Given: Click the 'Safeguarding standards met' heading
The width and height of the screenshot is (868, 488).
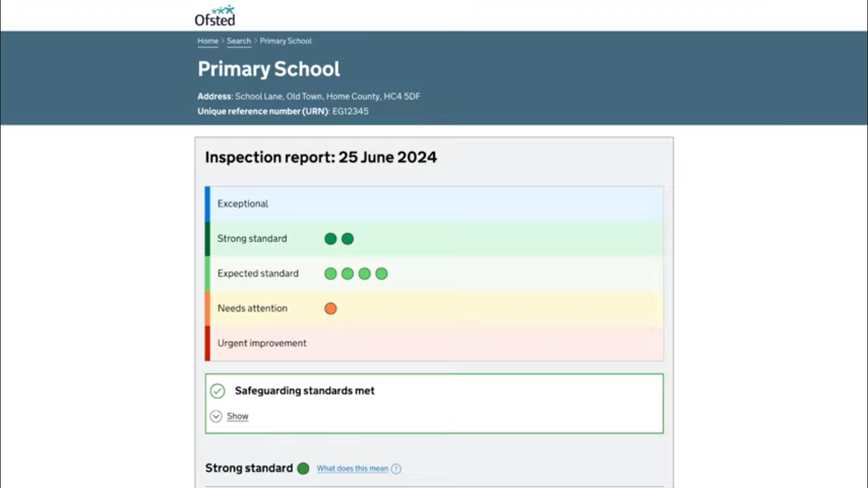Looking at the screenshot, I should click(x=305, y=391).
